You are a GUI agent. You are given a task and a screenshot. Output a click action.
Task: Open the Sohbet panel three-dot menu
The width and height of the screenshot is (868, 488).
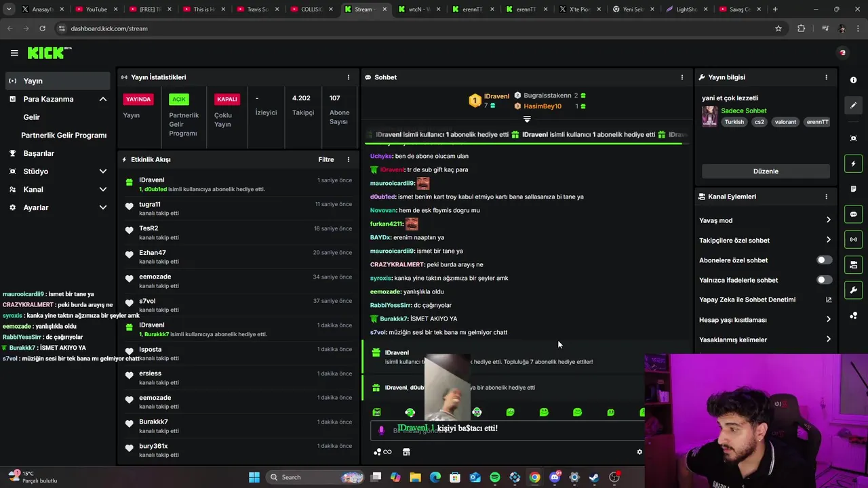(682, 77)
